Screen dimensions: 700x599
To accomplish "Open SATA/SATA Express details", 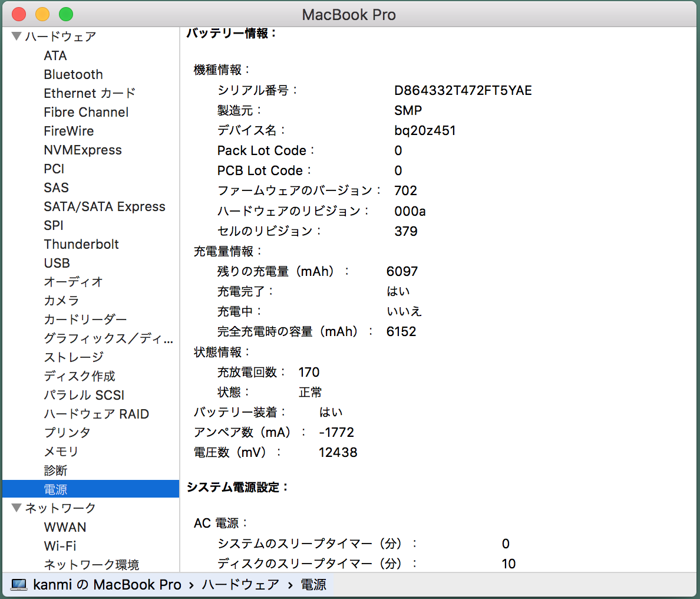I will tap(104, 206).
